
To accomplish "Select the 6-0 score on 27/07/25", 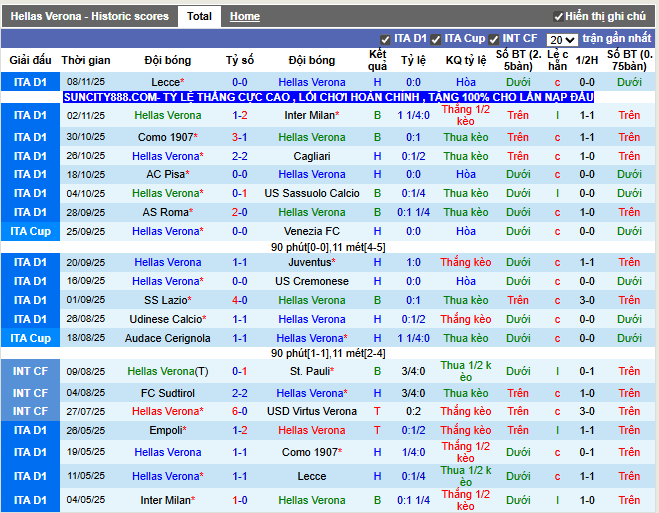I will pyautogui.click(x=240, y=411).
